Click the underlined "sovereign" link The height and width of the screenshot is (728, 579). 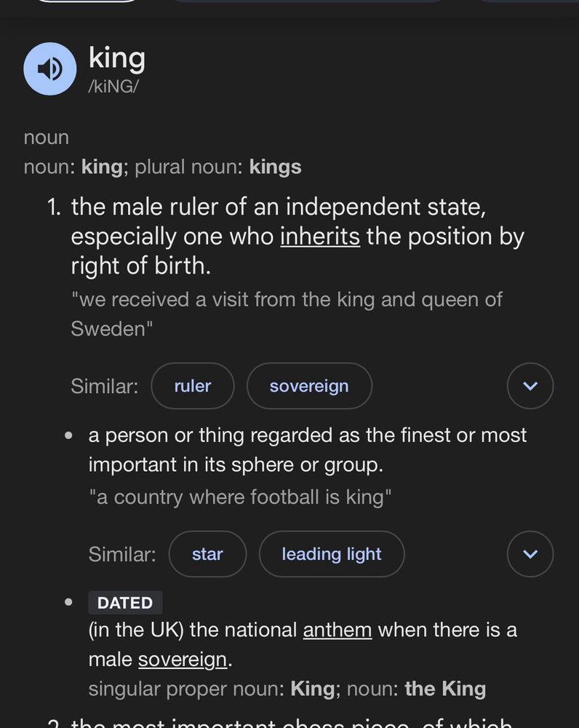182,659
